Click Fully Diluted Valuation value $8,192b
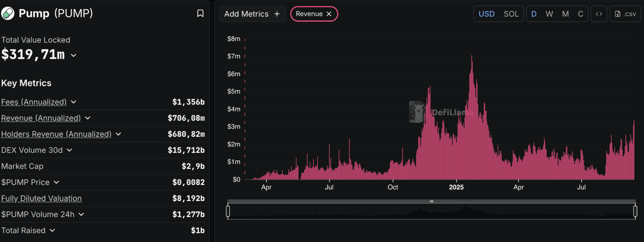 [x=188, y=198]
